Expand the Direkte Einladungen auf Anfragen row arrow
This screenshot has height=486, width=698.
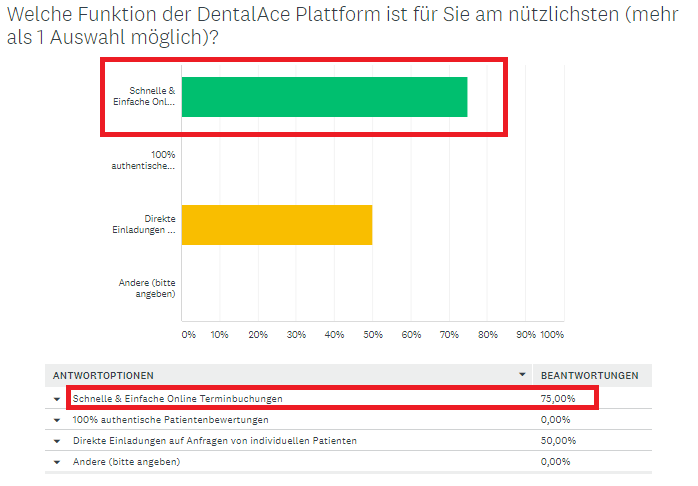click(x=57, y=441)
